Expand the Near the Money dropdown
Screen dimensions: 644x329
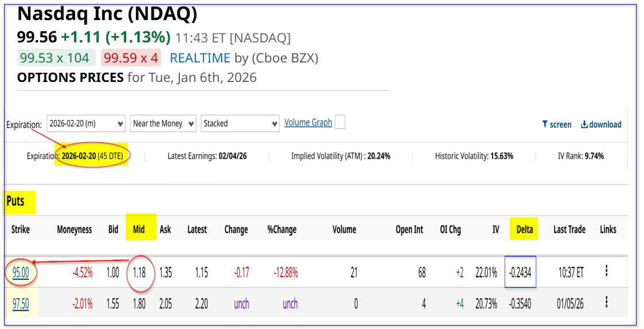[163, 123]
